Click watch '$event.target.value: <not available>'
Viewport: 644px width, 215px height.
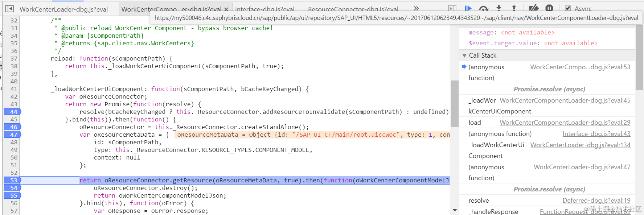click(x=533, y=43)
